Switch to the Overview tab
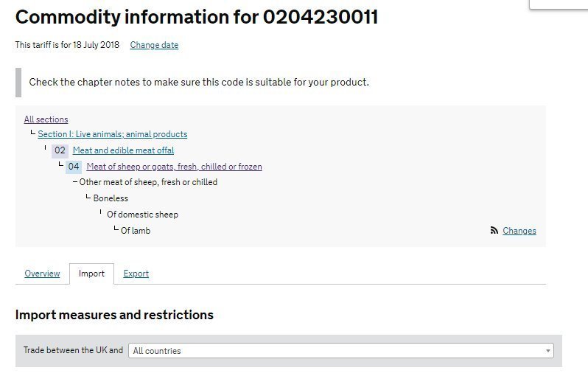 coord(43,274)
